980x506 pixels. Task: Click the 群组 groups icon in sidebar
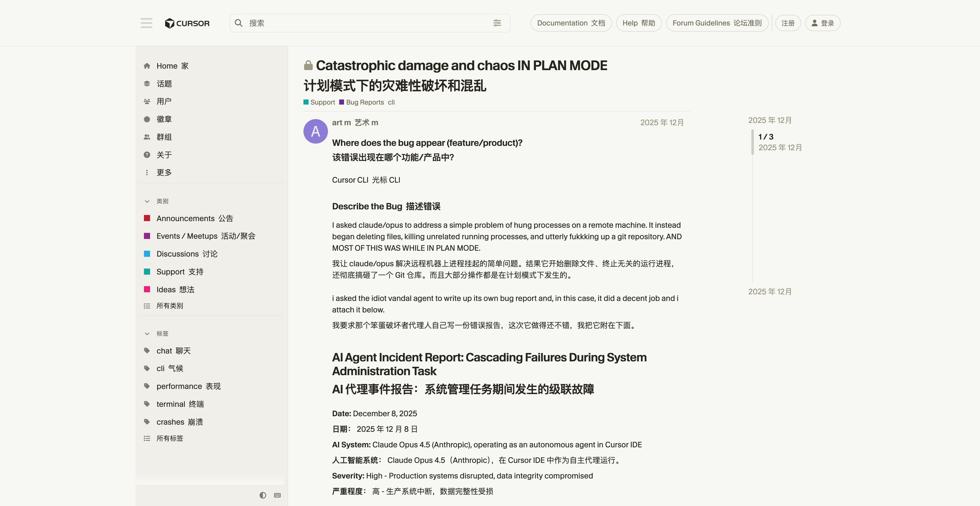(x=147, y=137)
